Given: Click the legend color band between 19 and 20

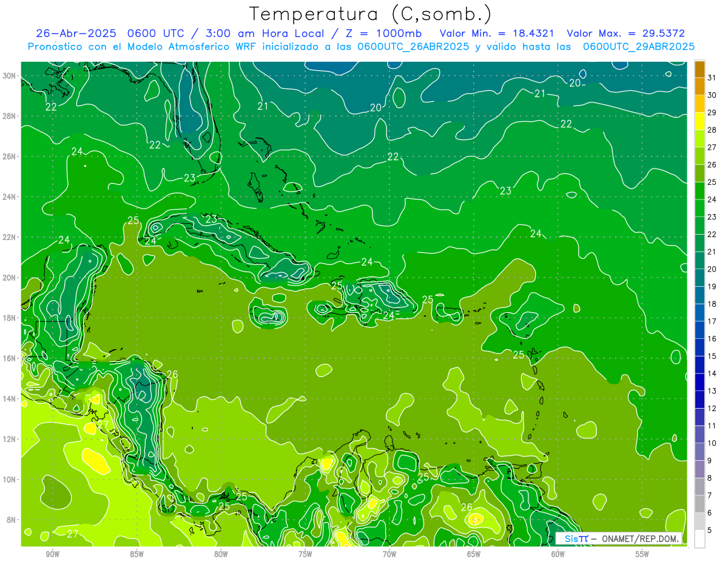Looking at the screenshot, I should (699, 278).
